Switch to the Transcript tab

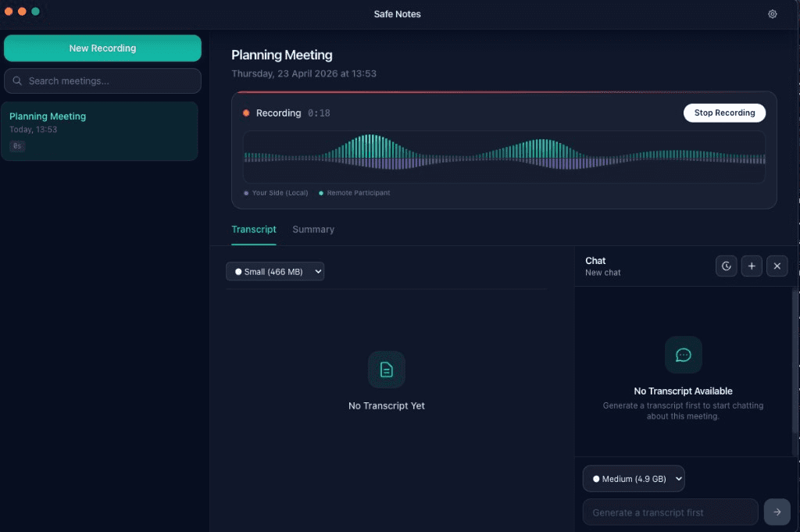pos(254,230)
